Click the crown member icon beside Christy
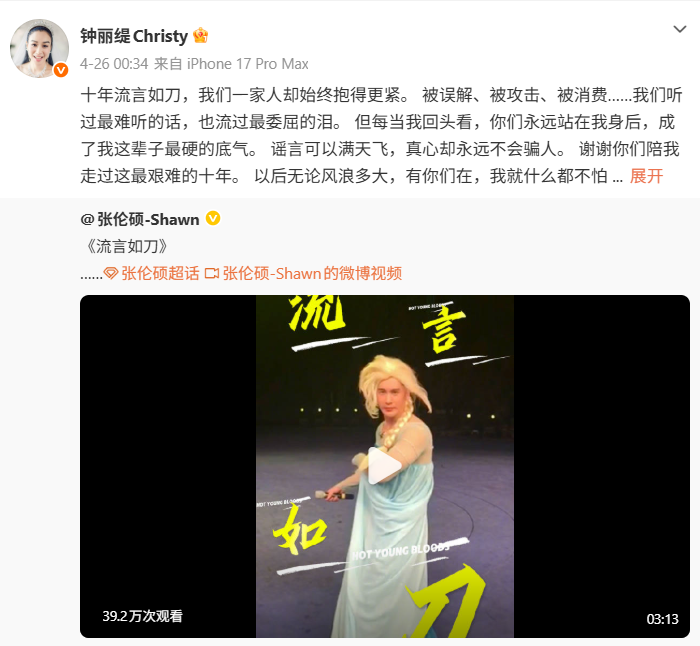This screenshot has height=646, width=700. click(200, 36)
